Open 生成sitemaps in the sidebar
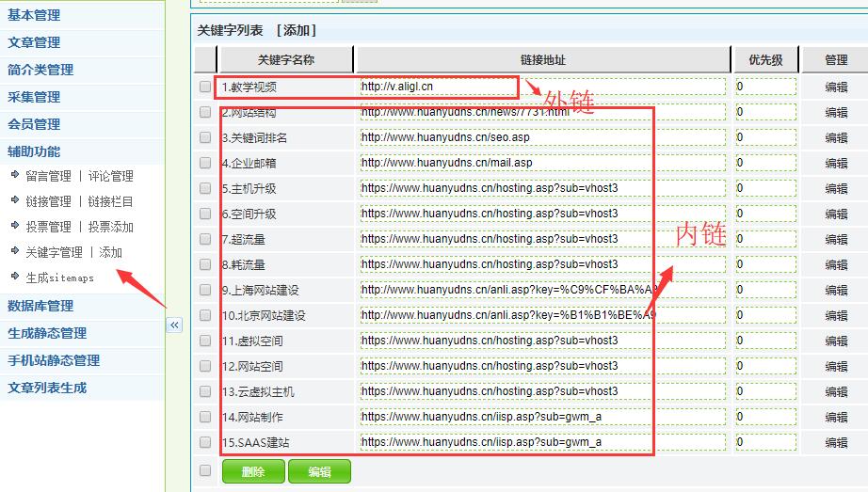 [x=59, y=278]
